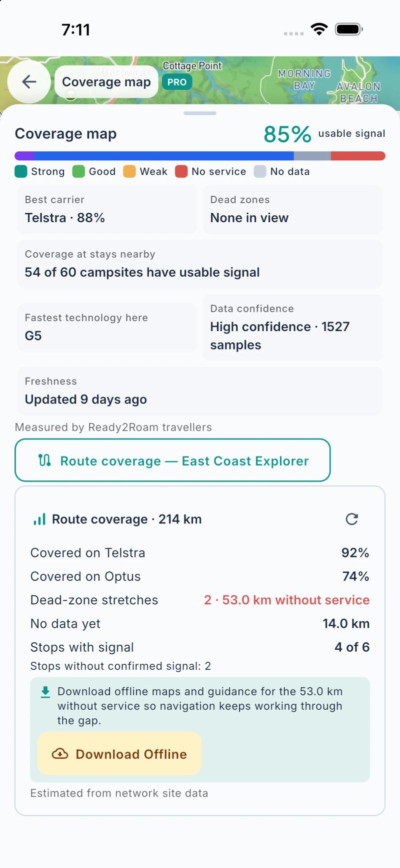Click the PRO badge
400x868 pixels.
click(x=177, y=82)
